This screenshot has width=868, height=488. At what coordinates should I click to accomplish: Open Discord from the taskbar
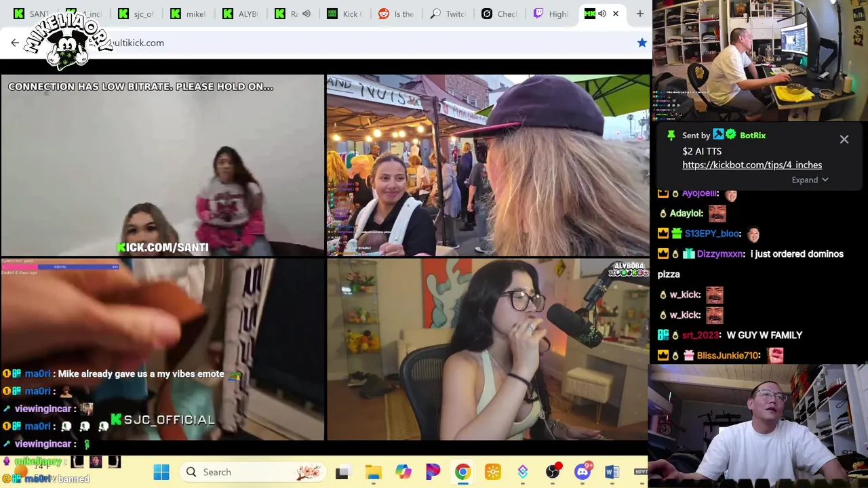(x=583, y=472)
